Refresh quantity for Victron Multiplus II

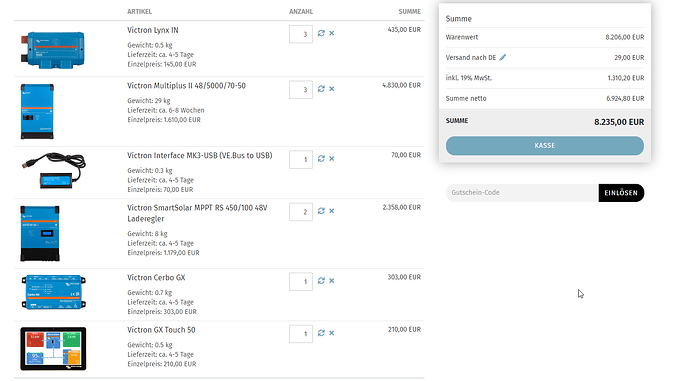coord(321,89)
